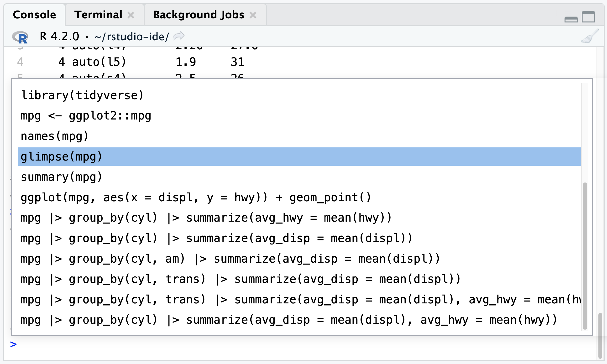Select the summarize(avg_hwy = mean(hwy)) command
The image size is (607, 364).
click(299, 218)
